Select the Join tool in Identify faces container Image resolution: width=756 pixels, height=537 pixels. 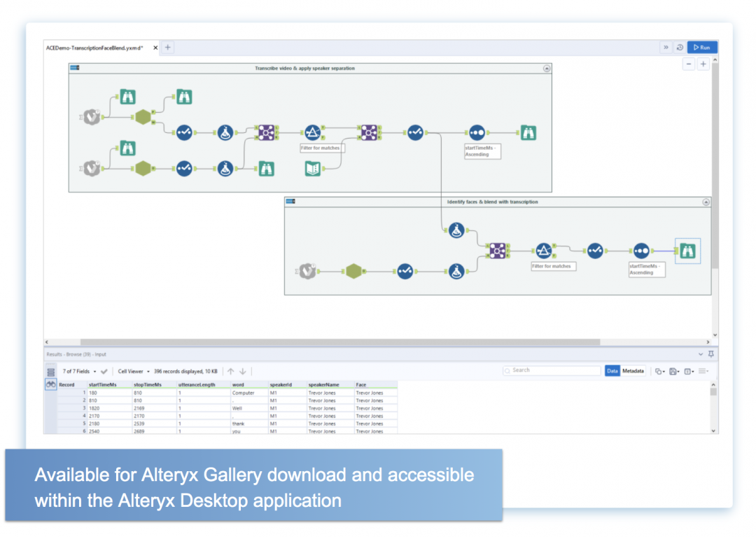pos(498,251)
